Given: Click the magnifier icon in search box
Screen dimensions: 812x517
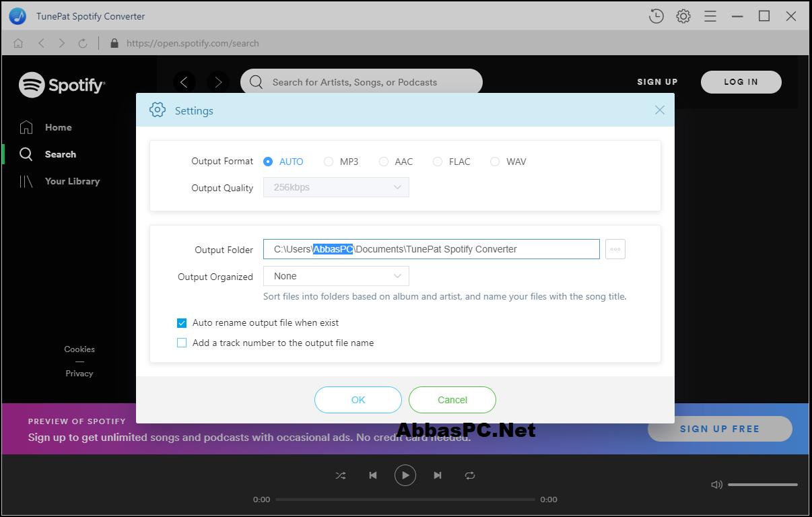Looking at the screenshot, I should tap(256, 82).
